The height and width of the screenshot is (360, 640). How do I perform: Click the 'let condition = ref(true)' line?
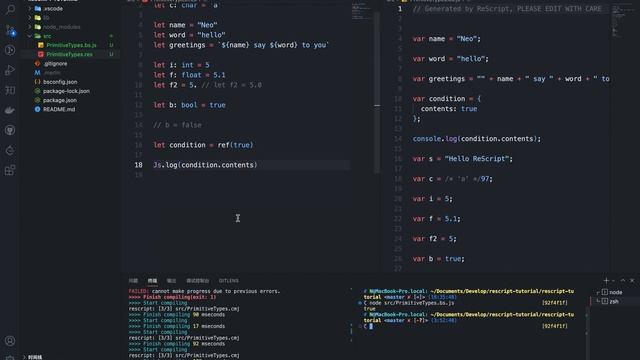pos(203,145)
